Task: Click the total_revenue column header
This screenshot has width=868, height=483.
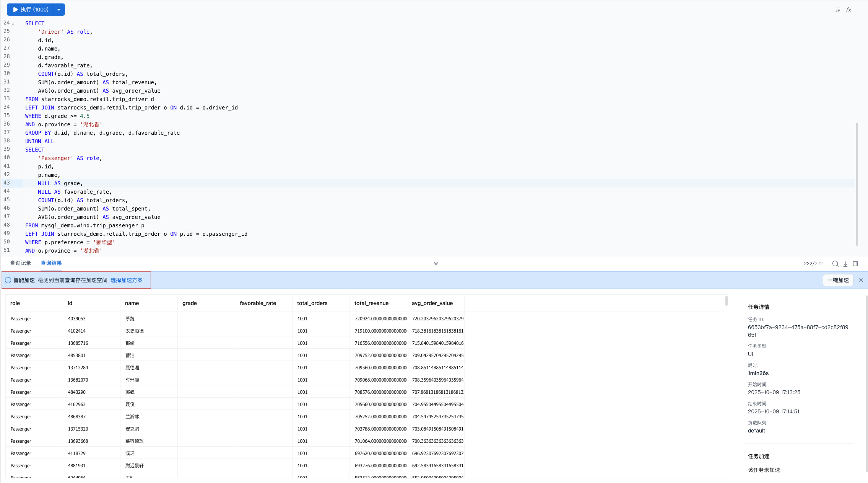Action: [x=371, y=303]
